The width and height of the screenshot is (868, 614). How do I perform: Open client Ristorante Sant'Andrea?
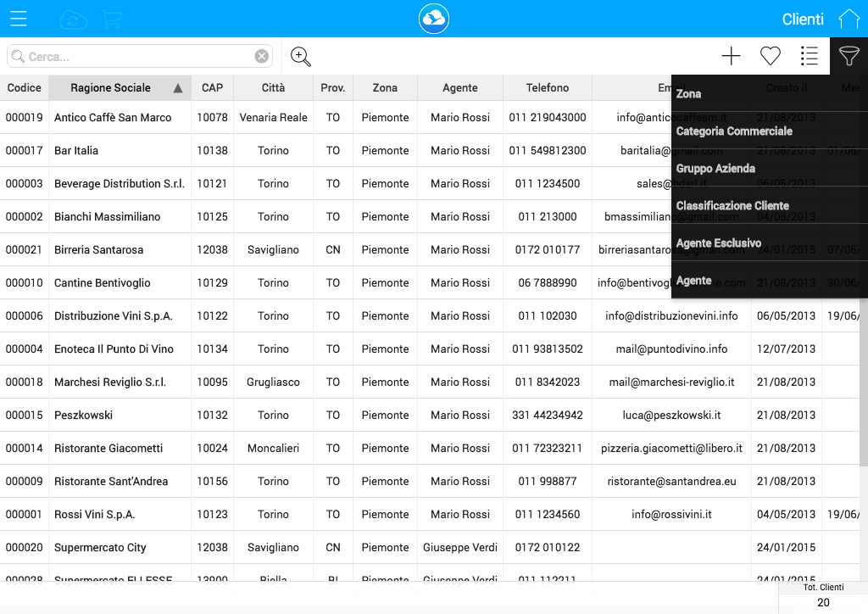(111, 482)
